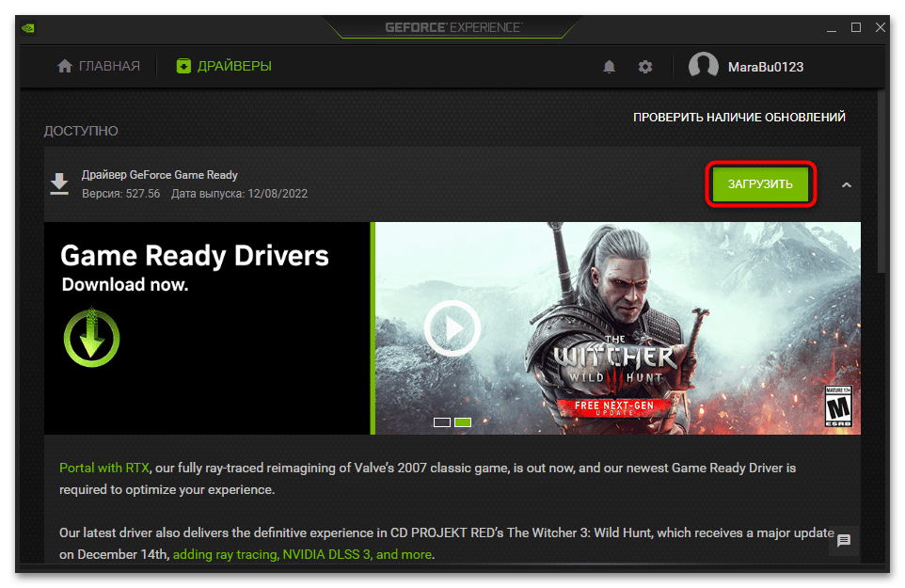Click Драйвер GeForce Game Ready title
The width and height of the screenshot is (905, 588).
coord(159,175)
